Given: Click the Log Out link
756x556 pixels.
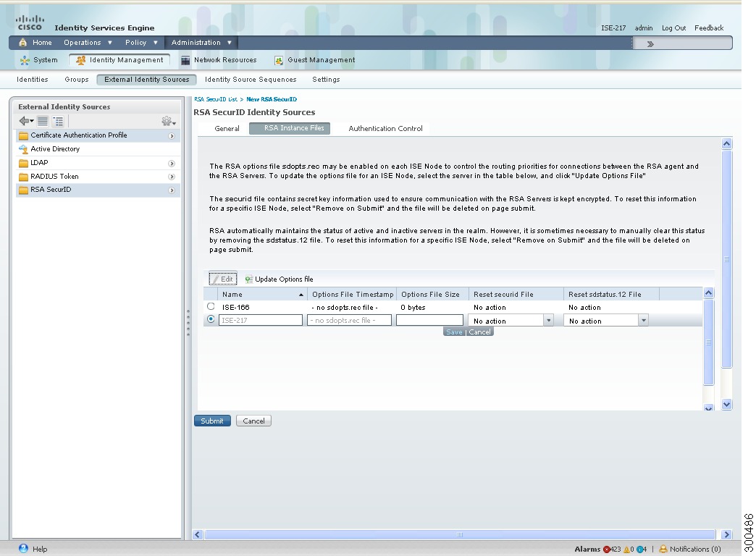Looking at the screenshot, I should 673,28.
